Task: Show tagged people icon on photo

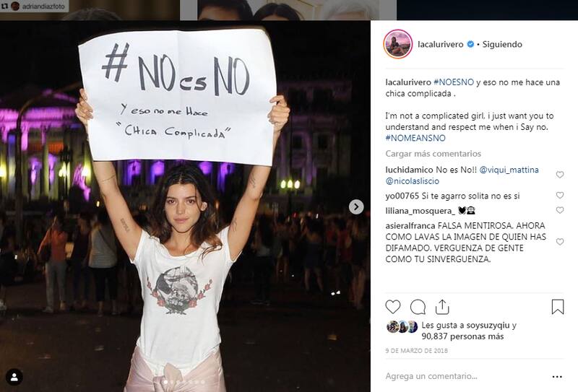Action: tap(14, 378)
